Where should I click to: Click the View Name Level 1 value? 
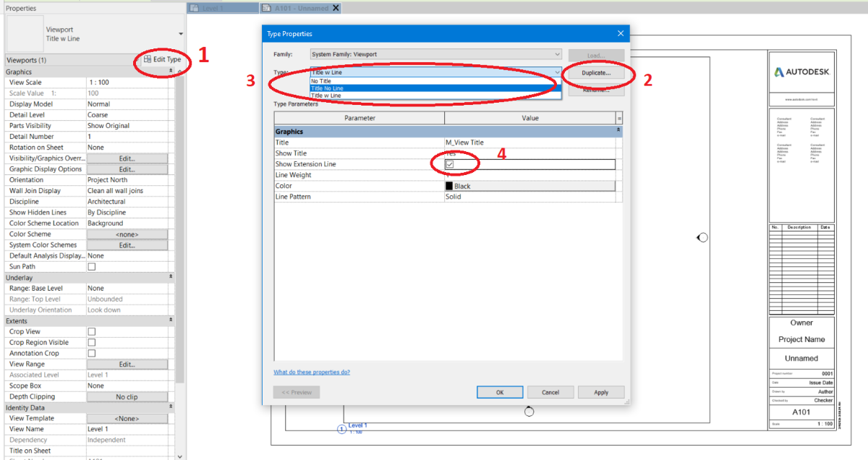[x=127, y=430]
